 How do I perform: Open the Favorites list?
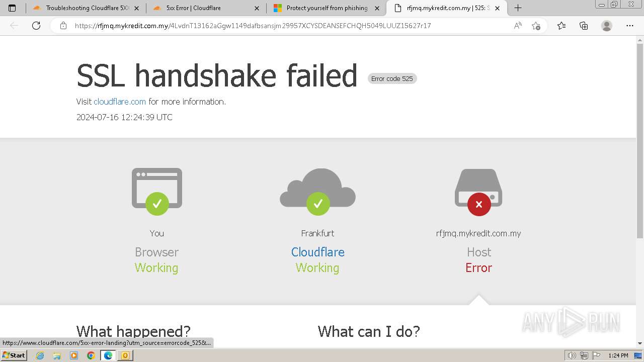[561, 26]
